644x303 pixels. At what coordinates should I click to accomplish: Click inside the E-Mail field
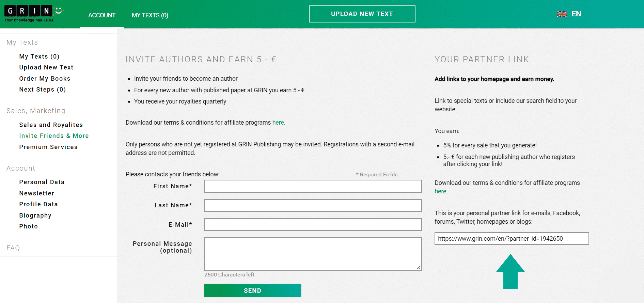coord(313,224)
